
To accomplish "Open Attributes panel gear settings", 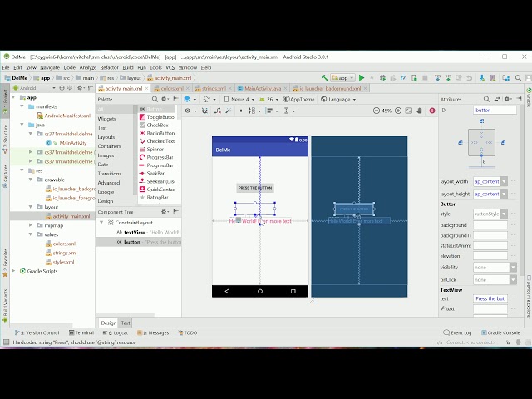I will pyautogui.click(x=508, y=99).
